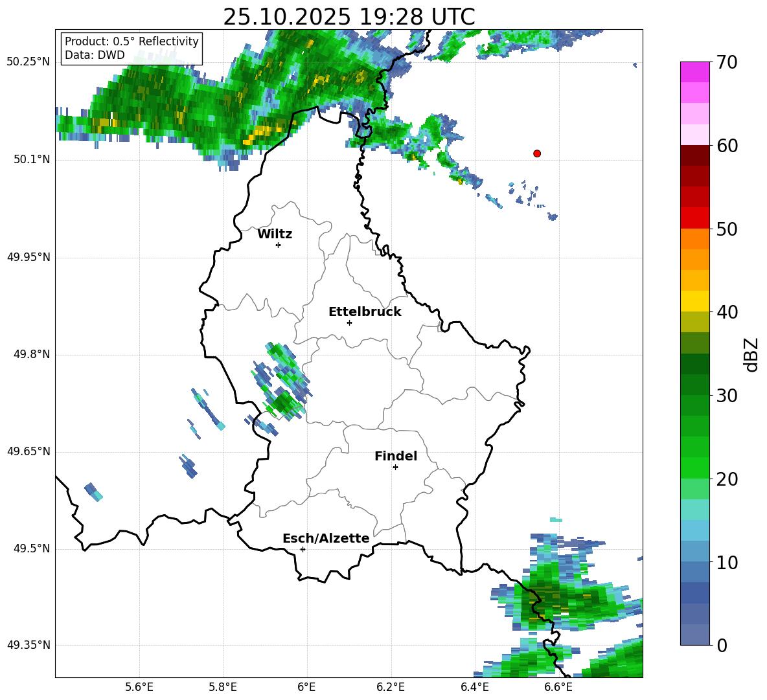
Task: Click the 49.5°N latitude label
Action: (x=32, y=548)
